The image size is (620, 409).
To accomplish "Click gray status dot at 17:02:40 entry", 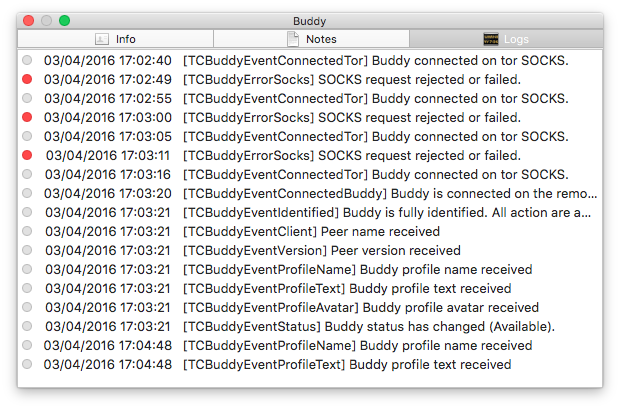I will [27, 61].
